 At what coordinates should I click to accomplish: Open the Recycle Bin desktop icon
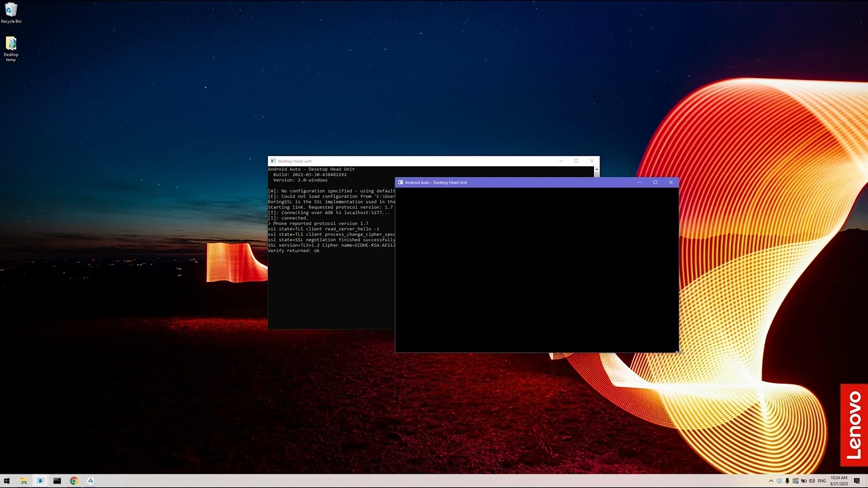tap(11, 13)
